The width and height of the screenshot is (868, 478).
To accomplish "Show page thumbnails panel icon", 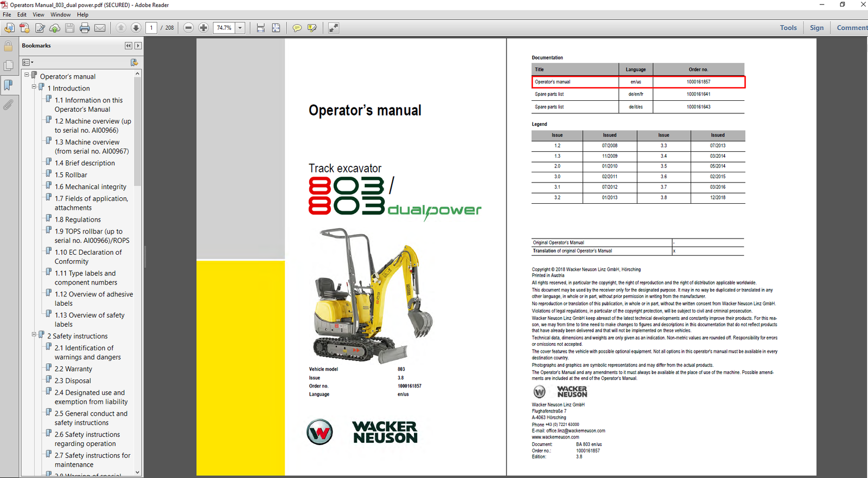I will 8,66.
